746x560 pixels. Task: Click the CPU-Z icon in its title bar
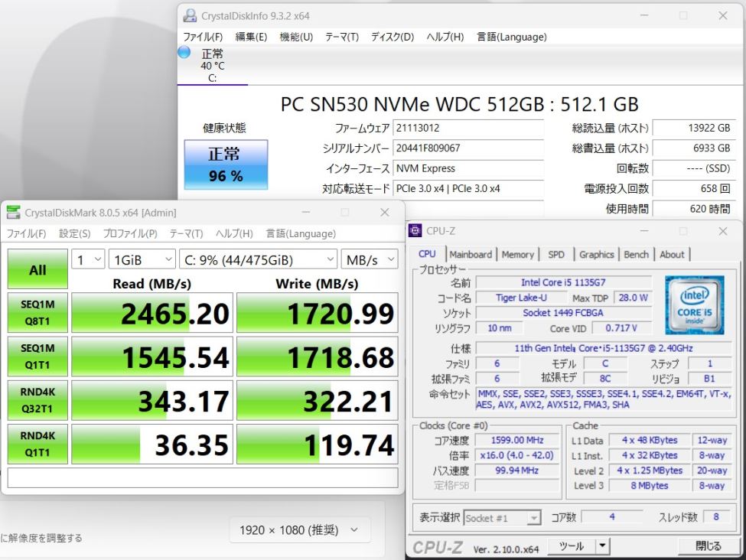click(x=414, y=230)
